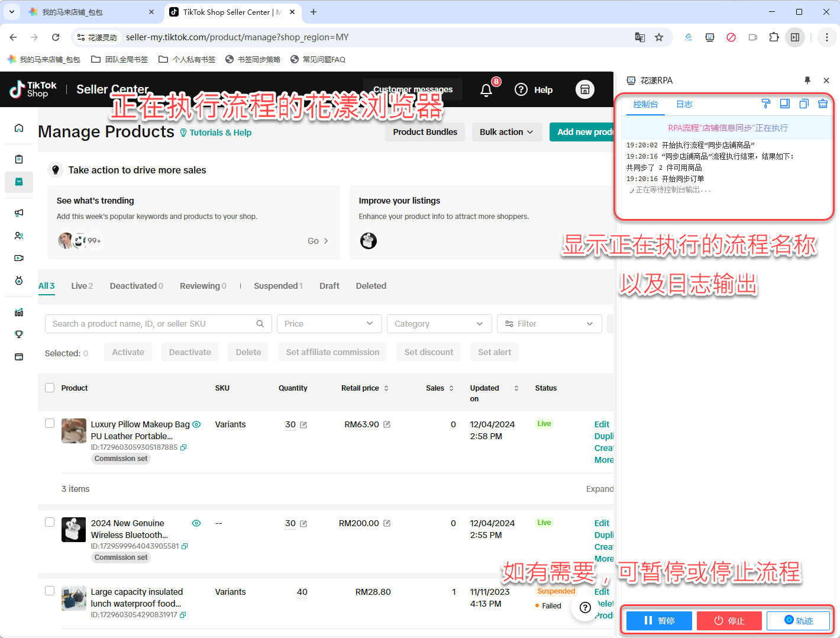Open the Home icon in seller sidebar
The height and width of the screenshot is (638, 840).
(x=19, y=128)
